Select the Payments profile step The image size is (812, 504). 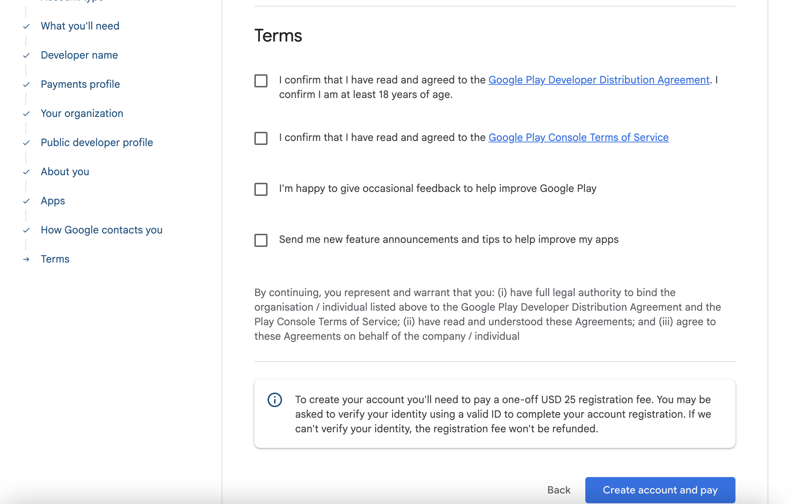point(80,84)
